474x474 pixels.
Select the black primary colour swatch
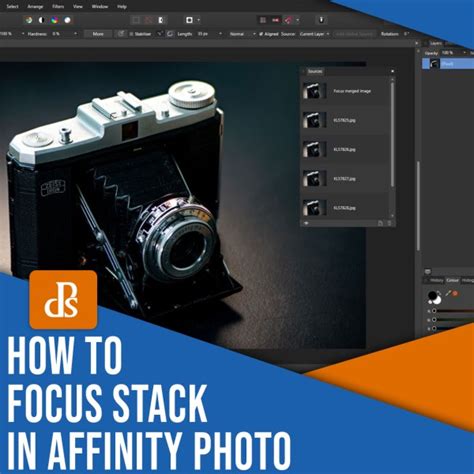click(432, 295)
